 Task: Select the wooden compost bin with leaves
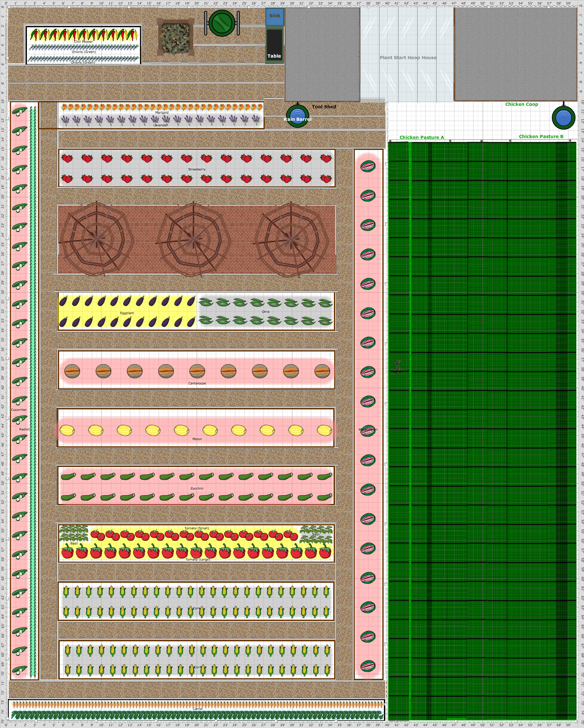click(x=175, y=37)
